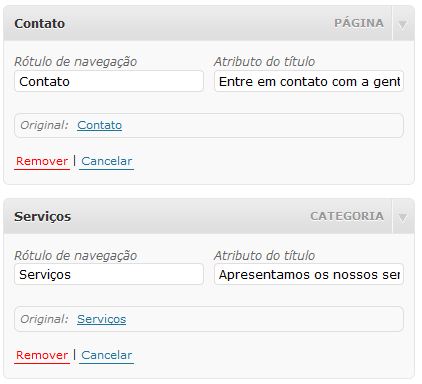Click the PÁGINA type label
The width and height of the screenshot is (422, 384).
359,23
